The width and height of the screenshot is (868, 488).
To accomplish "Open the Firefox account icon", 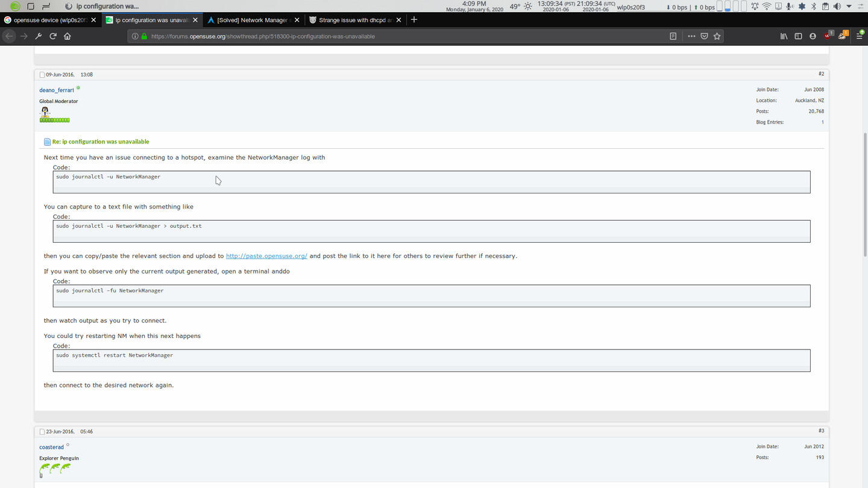I will coord(813,36).
